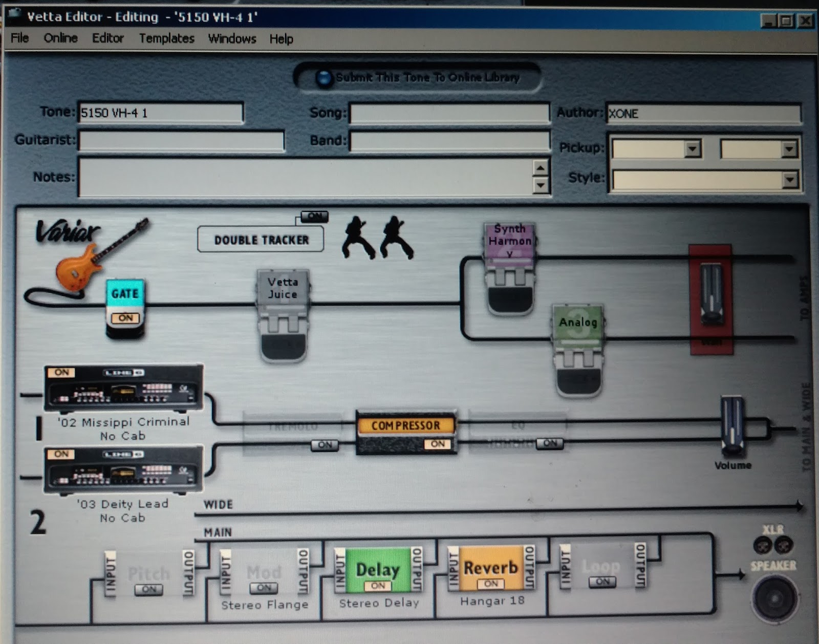Toggle the Reverb ON switch
The image size is (819, 644).
click(491, 584)
